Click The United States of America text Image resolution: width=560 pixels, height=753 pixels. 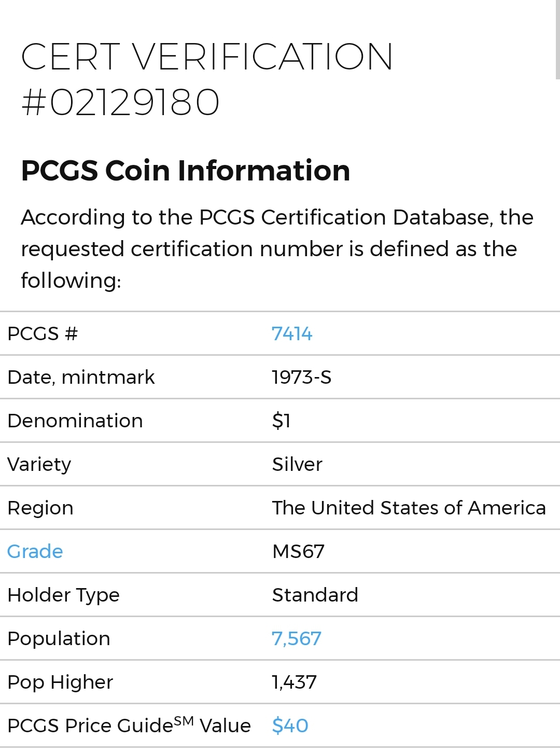click(409, 508)
